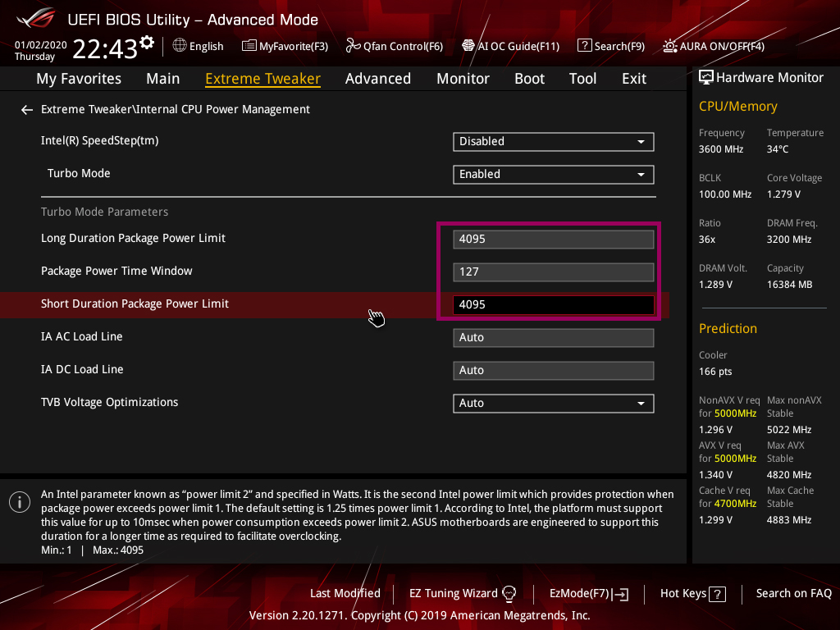840x630 pixels.
Task: Open the Monitor tab
Action: coord(463,79)
